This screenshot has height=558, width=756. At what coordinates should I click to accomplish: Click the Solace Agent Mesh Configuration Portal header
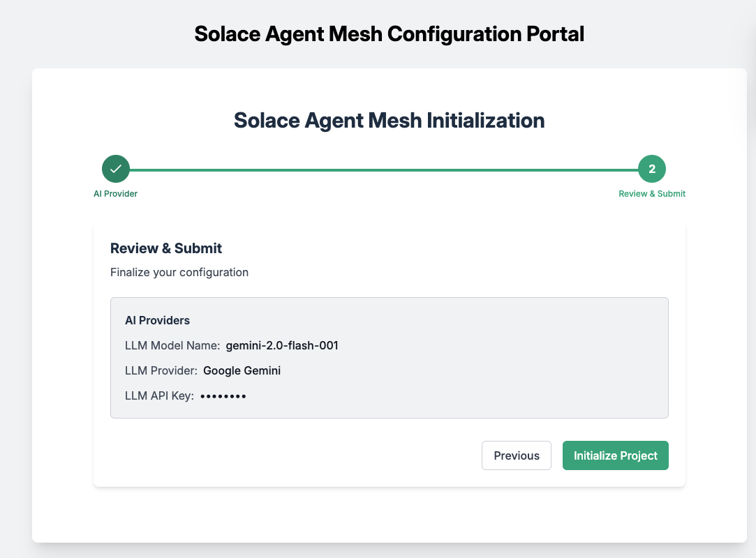[x=389, y=33]
